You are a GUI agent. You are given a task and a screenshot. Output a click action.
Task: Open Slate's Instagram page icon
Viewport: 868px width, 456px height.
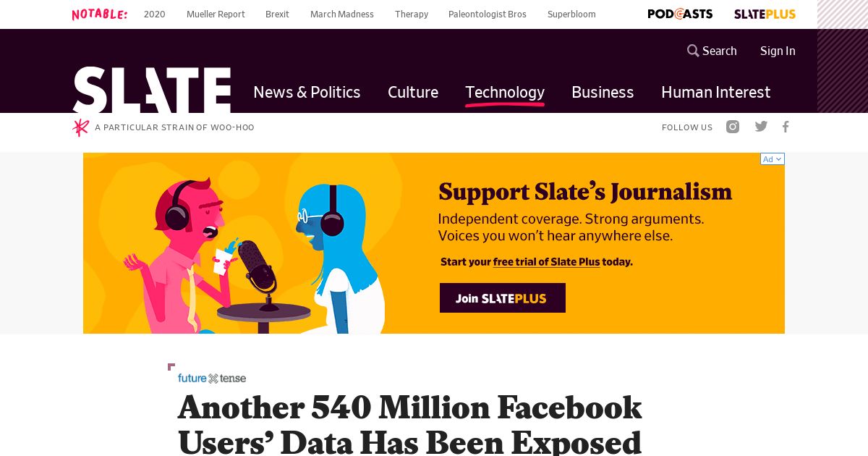[x=733, y=127]
